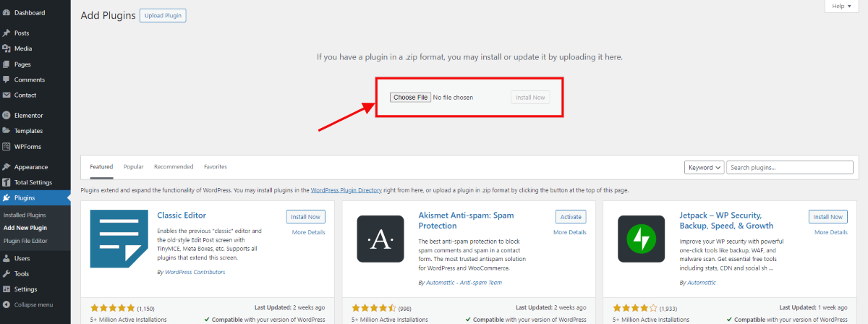Switch to the Featured tab
This screenshot has width=868, height=324.
(101, 167)
